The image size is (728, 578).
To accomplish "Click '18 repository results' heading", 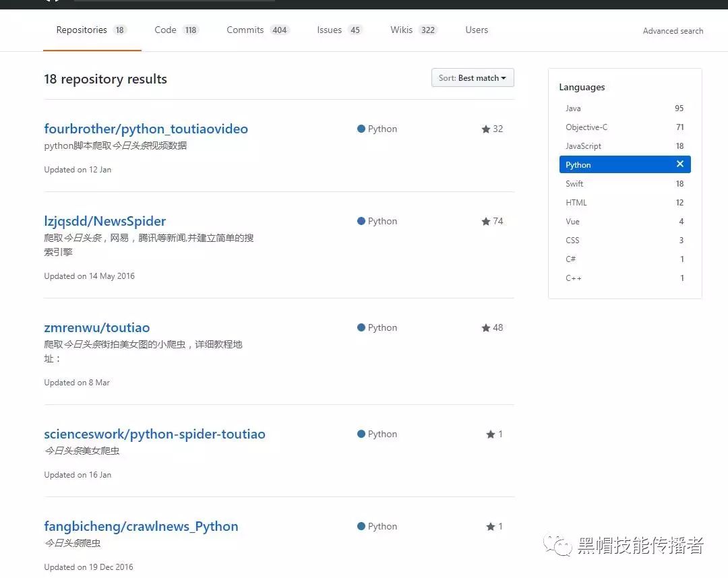I will point(105,79).
